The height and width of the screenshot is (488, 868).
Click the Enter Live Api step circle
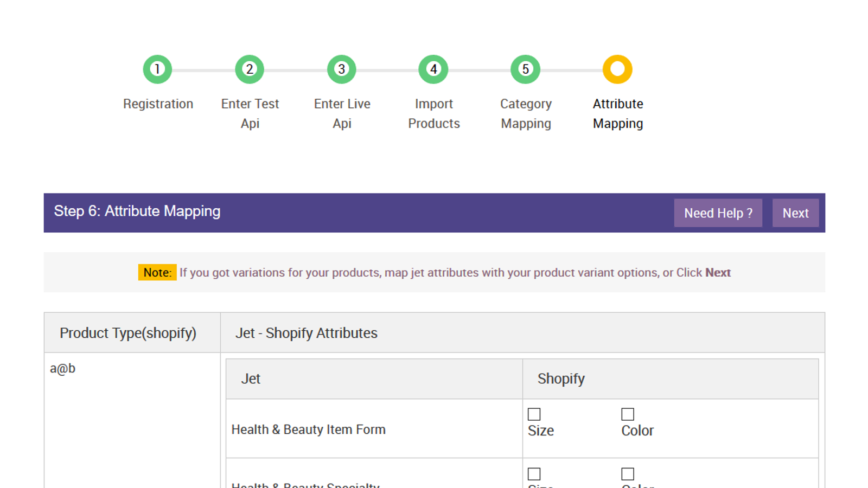(x=341, y=69)
